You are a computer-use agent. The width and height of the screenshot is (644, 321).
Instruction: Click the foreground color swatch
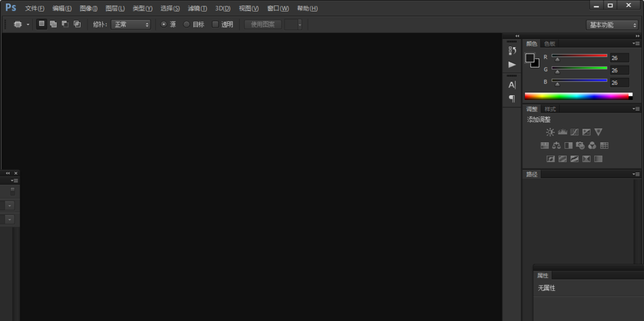(529, 58)
